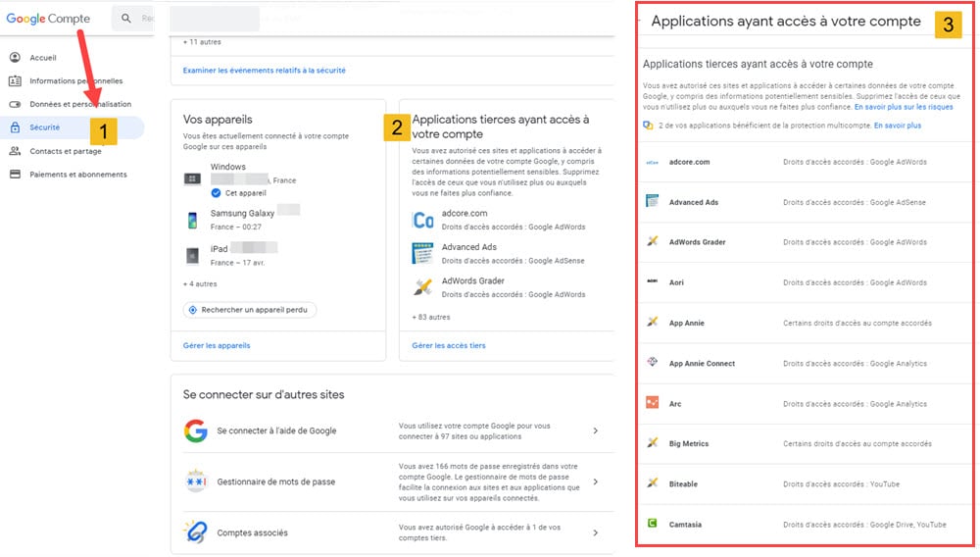
Task: Click Rechercher un appareil perdu button
Action: pos(249,310)
